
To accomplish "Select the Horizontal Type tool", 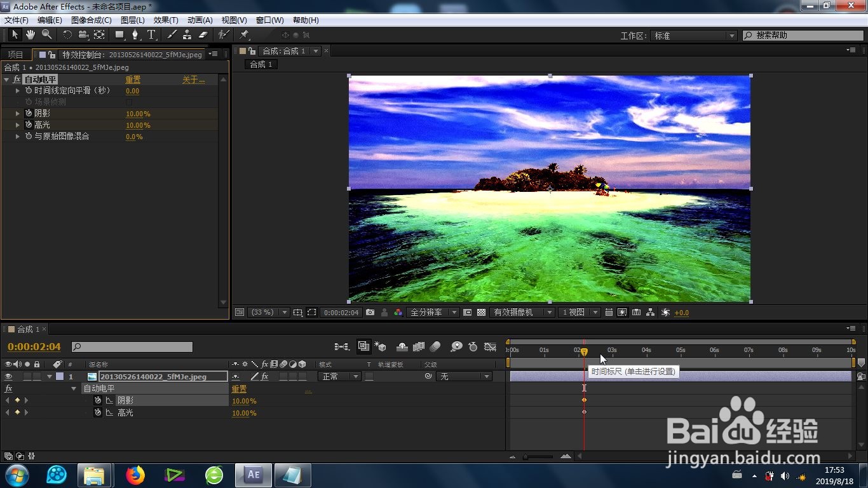I will tap(151, 34).
